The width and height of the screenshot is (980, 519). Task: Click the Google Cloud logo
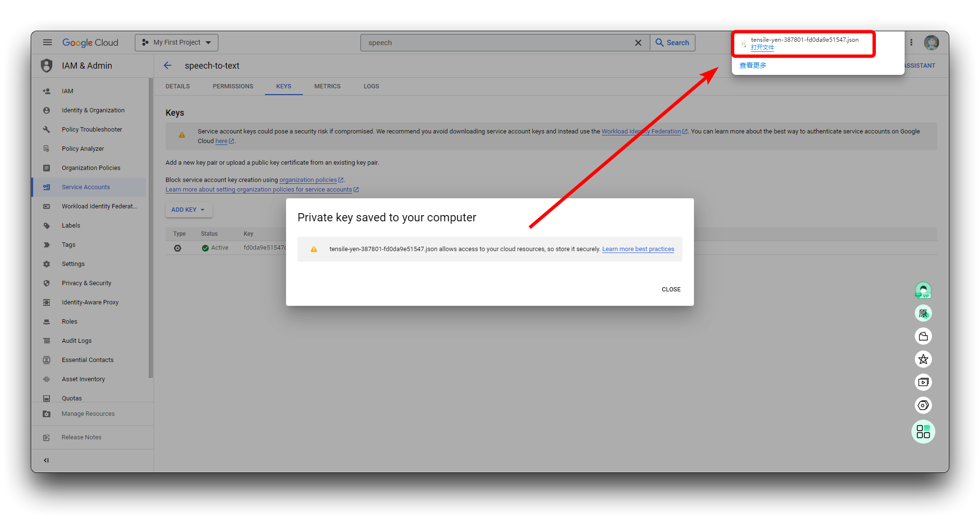[90, 43]
